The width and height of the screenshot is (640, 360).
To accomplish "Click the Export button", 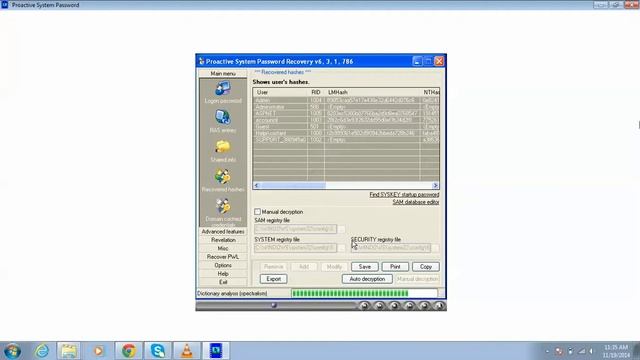I will 273,279.
